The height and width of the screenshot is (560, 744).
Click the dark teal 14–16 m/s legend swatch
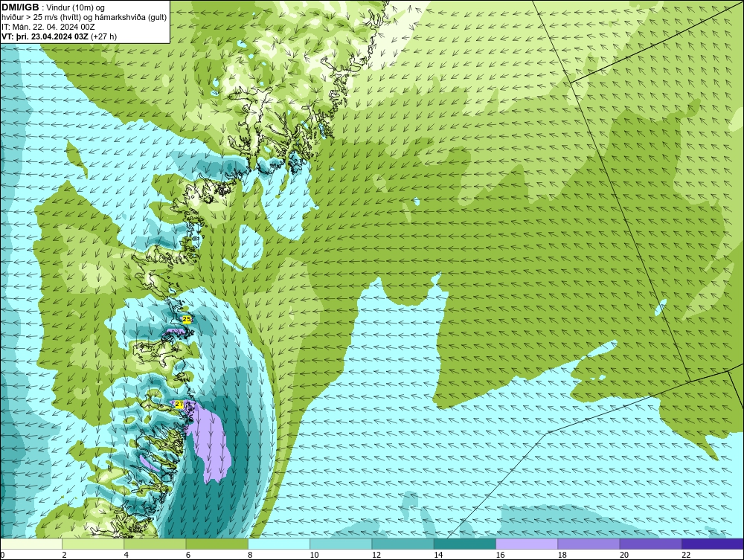click(x=465, y=544)
